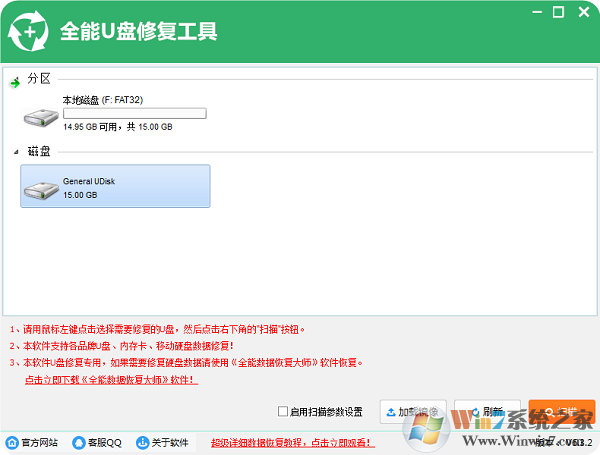Collapse the 磁盘 section
The height and width of the screenshot is (455, 600).
(16, 152)
